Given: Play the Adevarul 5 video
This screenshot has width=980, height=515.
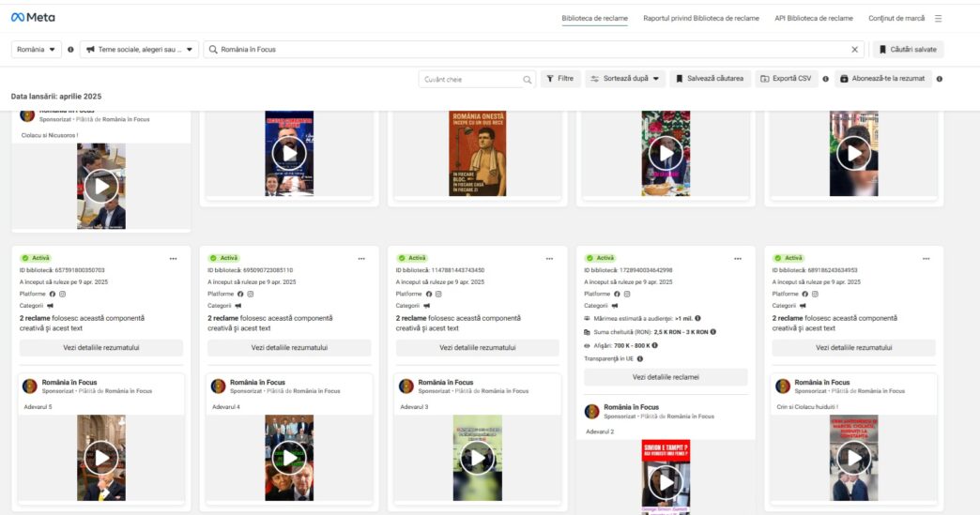Looking at the screenshot, I should 101,458.
